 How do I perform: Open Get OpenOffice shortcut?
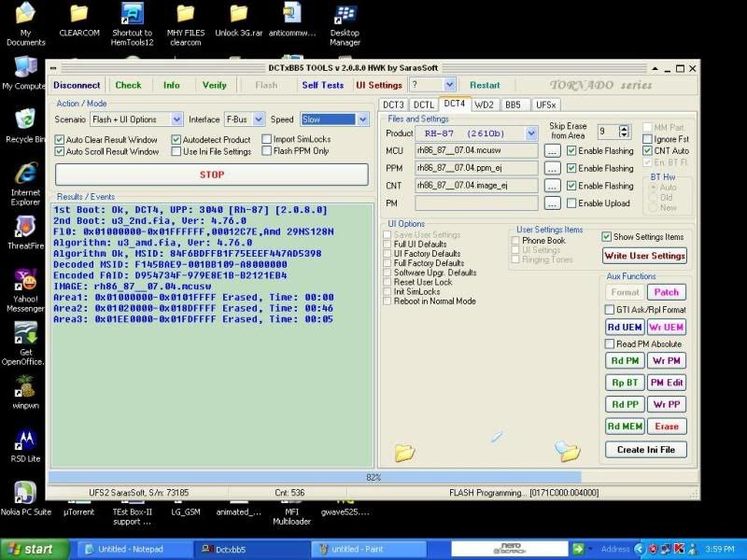pos(25,343)
